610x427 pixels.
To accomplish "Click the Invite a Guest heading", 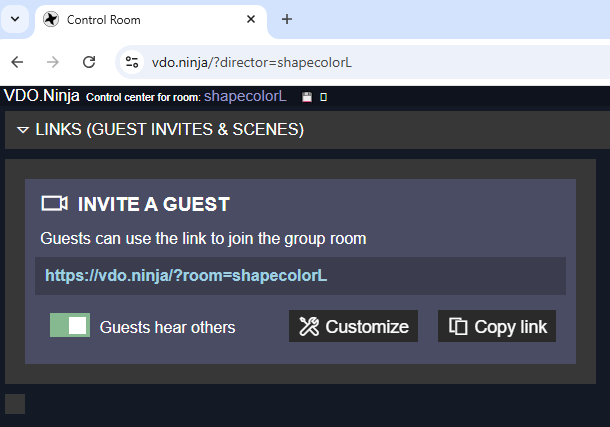I will click(x=154, y=204).
